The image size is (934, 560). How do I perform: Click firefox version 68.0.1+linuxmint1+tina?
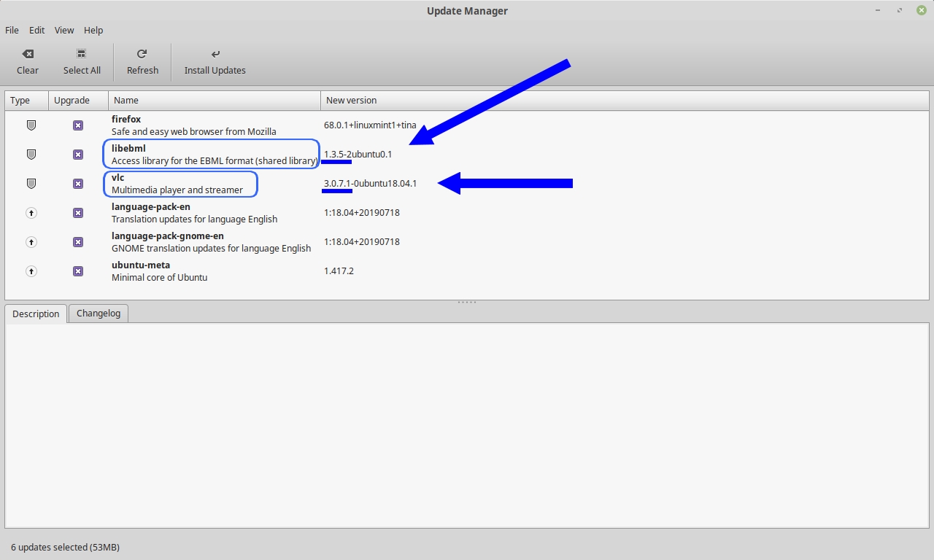coord(370,125)
